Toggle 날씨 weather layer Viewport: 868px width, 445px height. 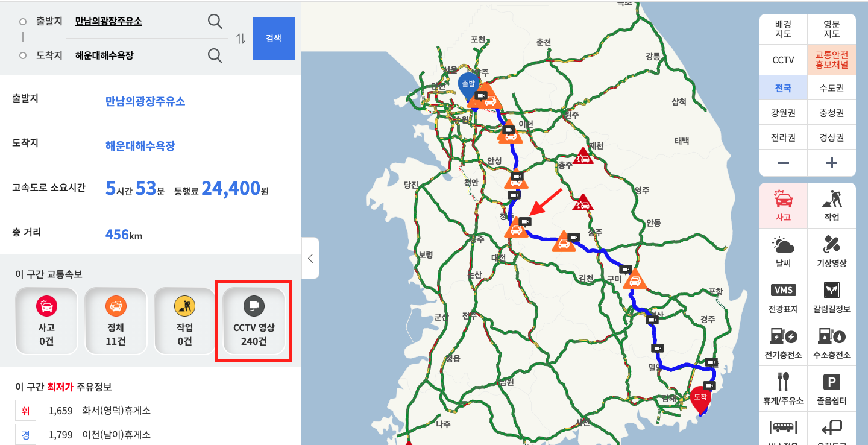click(x=783, y=251)
